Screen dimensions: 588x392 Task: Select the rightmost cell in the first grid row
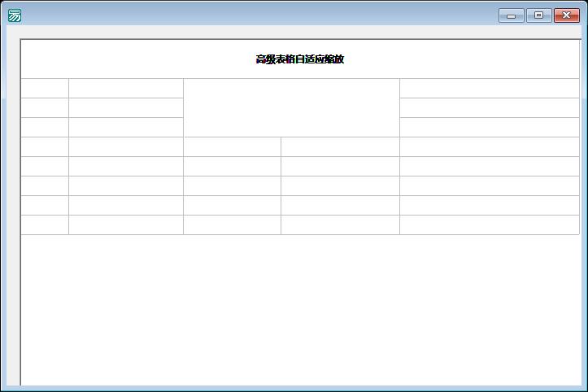click(490, 88)
